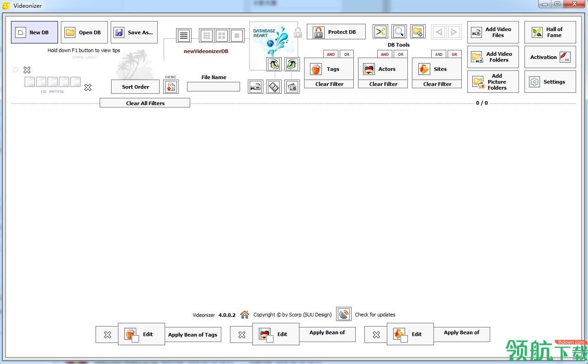Set rating to first star box
This screenshot has width=588, height=364.
click(x=30, y=82)
